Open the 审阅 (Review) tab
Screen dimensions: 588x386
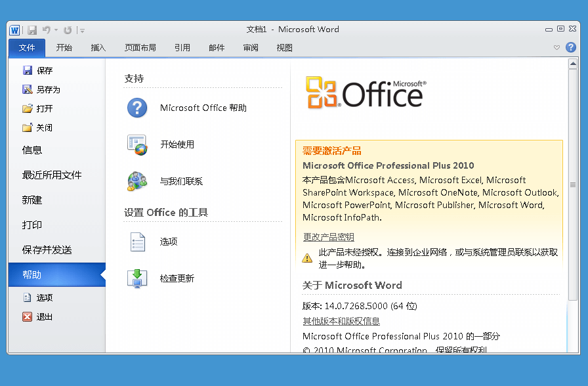251,48
